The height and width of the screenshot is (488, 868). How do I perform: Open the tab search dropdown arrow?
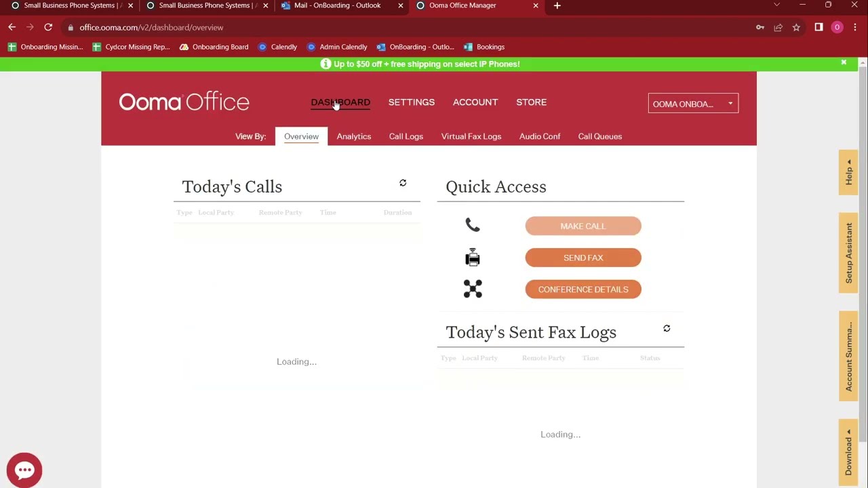tap(776, 5)
